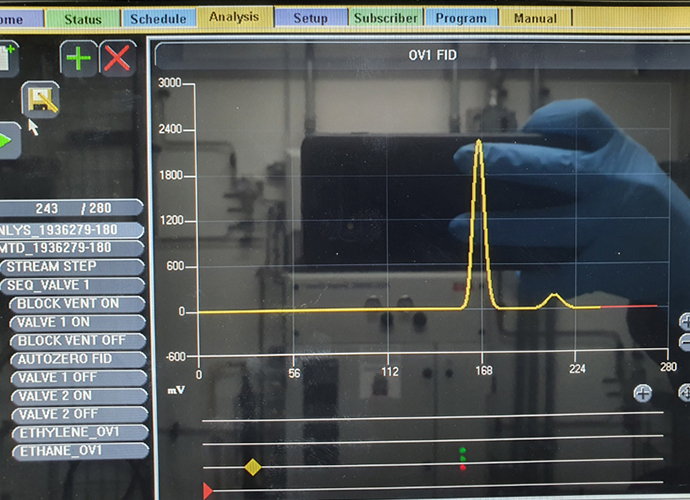690x500 pixels.
Task: Select the yellow diamond timeline marker
Action: point(253,467)
